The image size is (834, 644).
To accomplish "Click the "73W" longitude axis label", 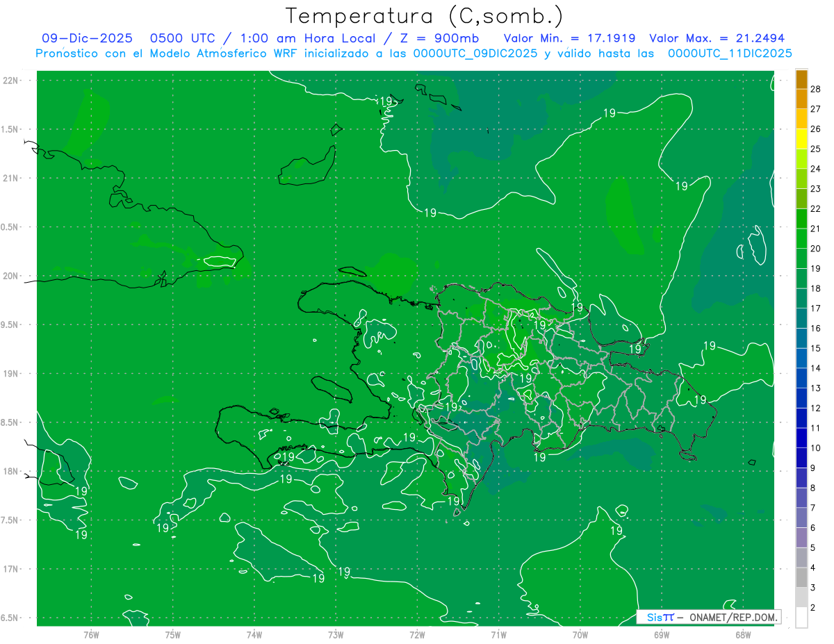I will coord(336,635).
